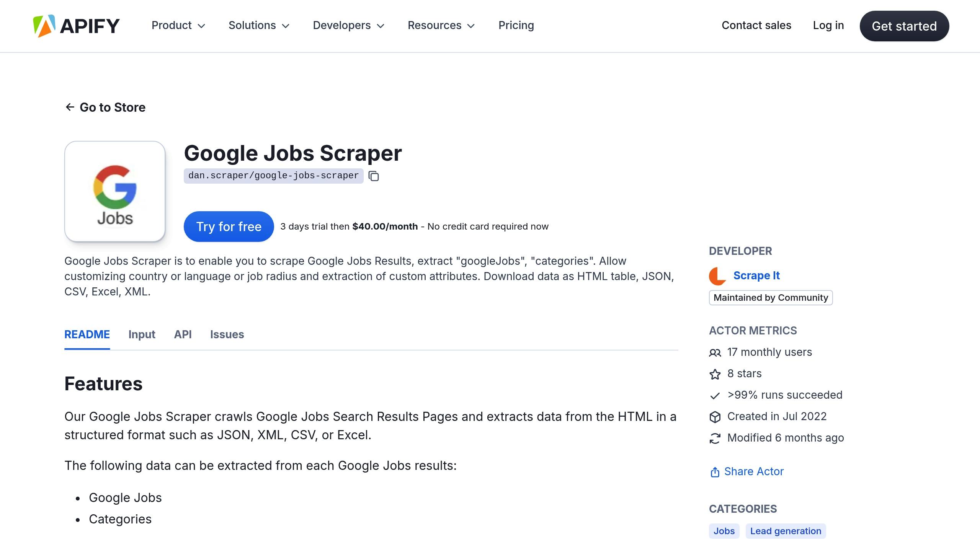Click the Scrape It developer avatar icon
Screen dimensions: 980x551
click(717, 275)
